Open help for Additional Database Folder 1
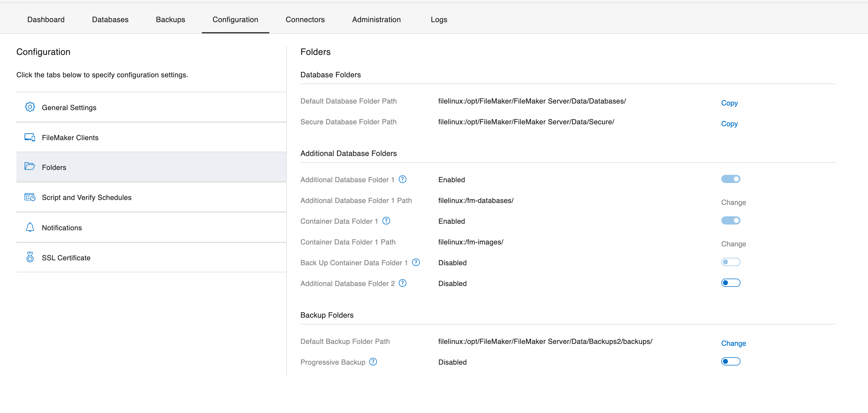Viewport: 868px width, 413px height. pyautogui.click(x=402, y=179)
